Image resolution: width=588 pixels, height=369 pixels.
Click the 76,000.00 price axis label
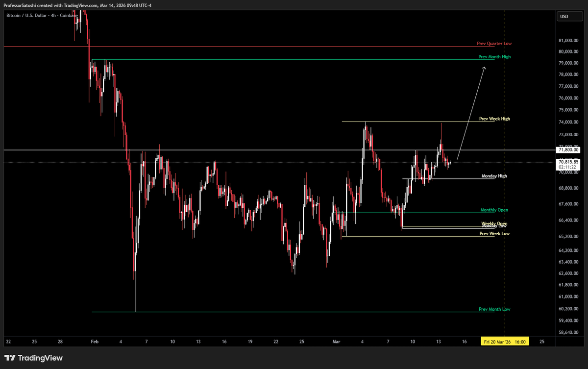pyautogui.click(x=568, y=98)
